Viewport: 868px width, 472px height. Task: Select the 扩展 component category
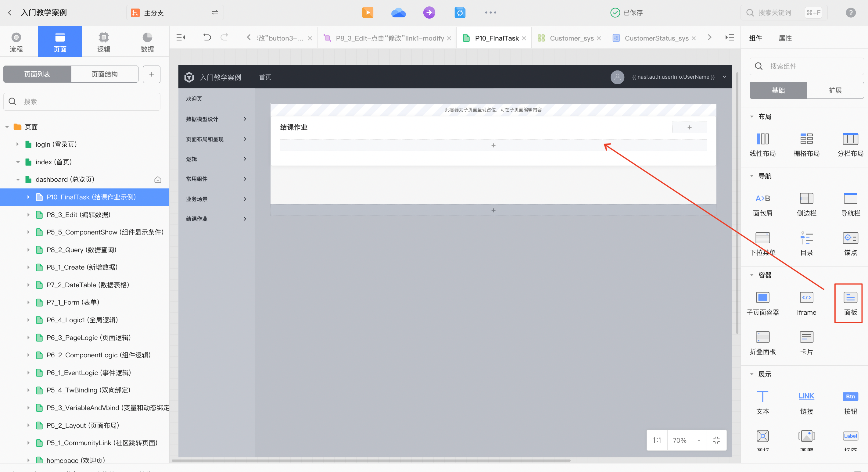pyautogui.click(x=835, y=90)
